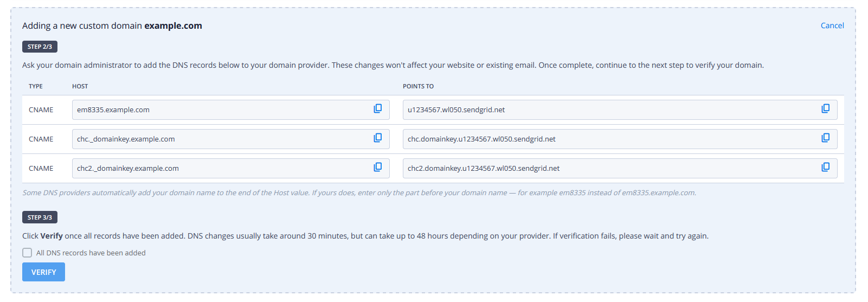
Task: Click the 'All DNS records have been added' label
Action: point(91,253)
